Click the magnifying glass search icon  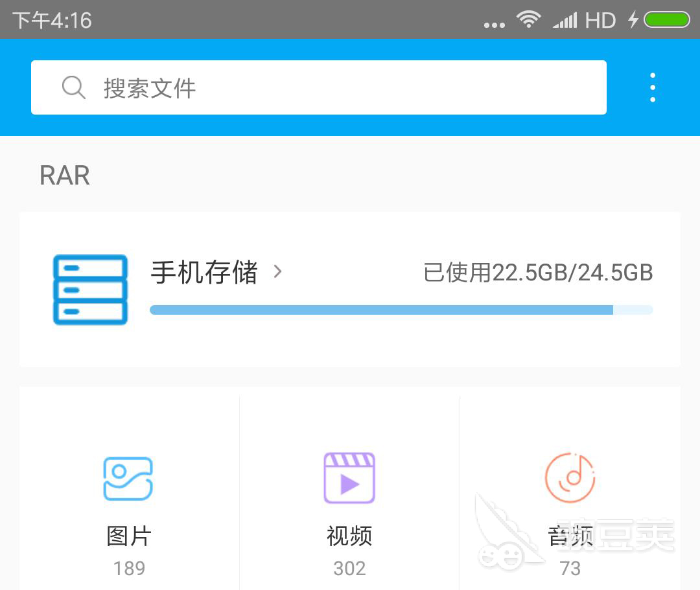click(x=73, y=87)
